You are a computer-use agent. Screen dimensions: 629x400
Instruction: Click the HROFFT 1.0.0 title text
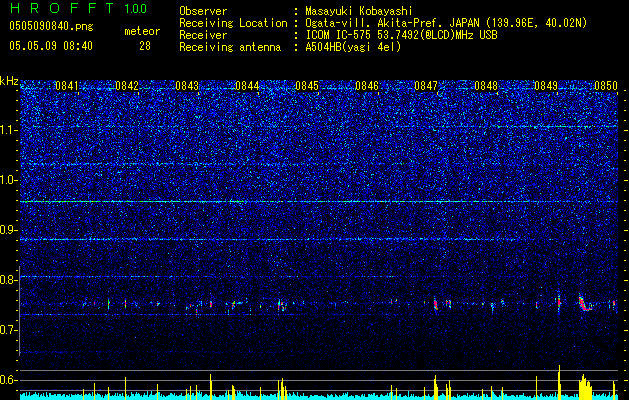coord(78,8)
